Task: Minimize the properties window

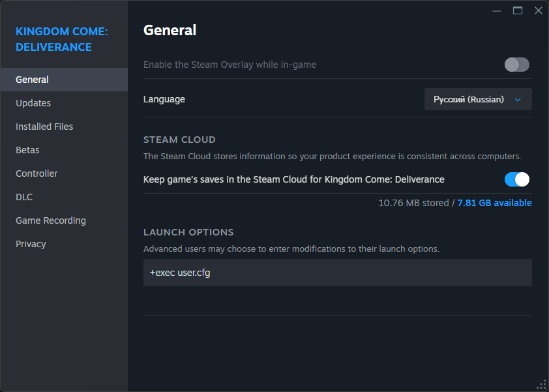Action: (x=497, y=11)
